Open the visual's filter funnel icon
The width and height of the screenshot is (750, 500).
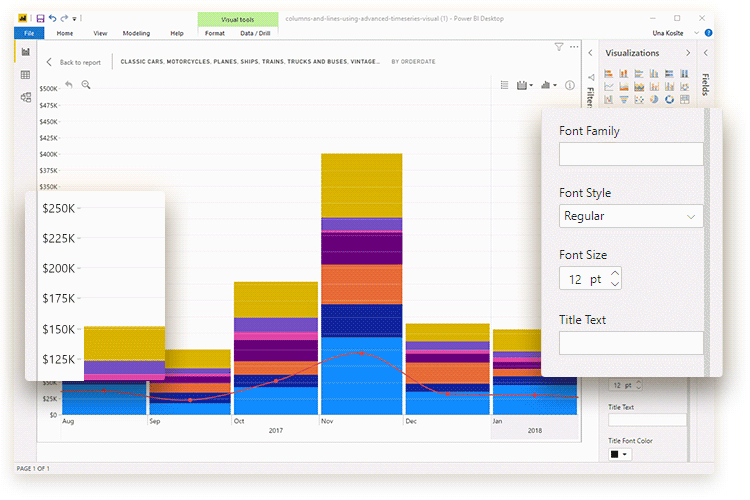point(559,47)
